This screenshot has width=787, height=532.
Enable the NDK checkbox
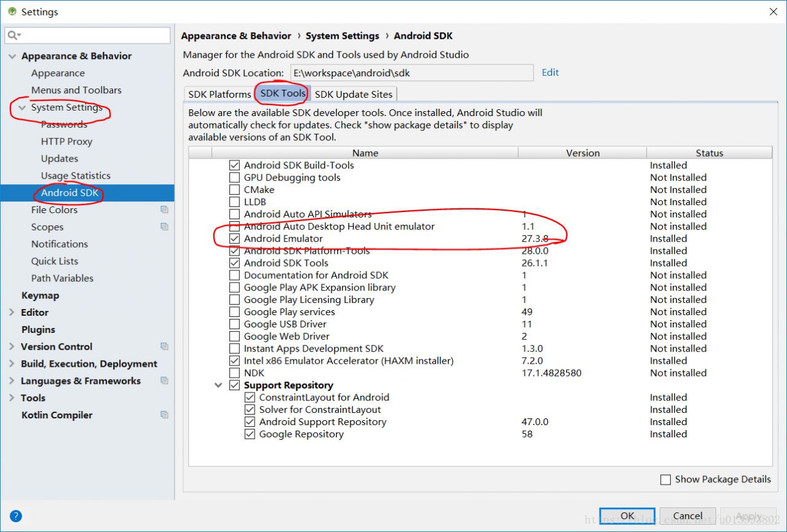point(234,373)
